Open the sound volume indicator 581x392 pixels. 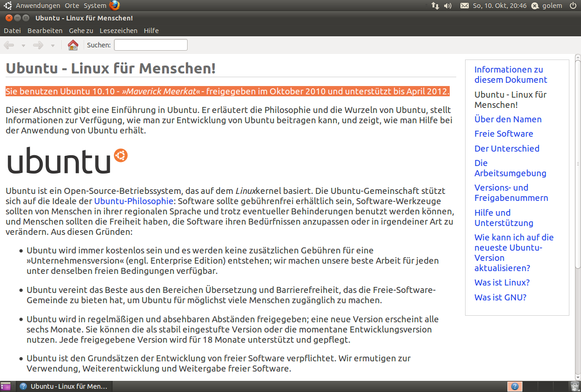[448, 6]
